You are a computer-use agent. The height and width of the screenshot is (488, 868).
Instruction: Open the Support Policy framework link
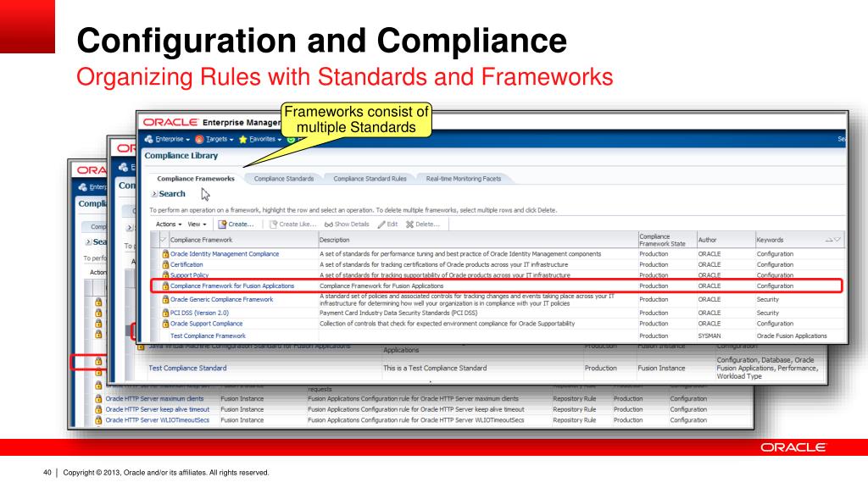pyautogui.click(x=189, y=275)
